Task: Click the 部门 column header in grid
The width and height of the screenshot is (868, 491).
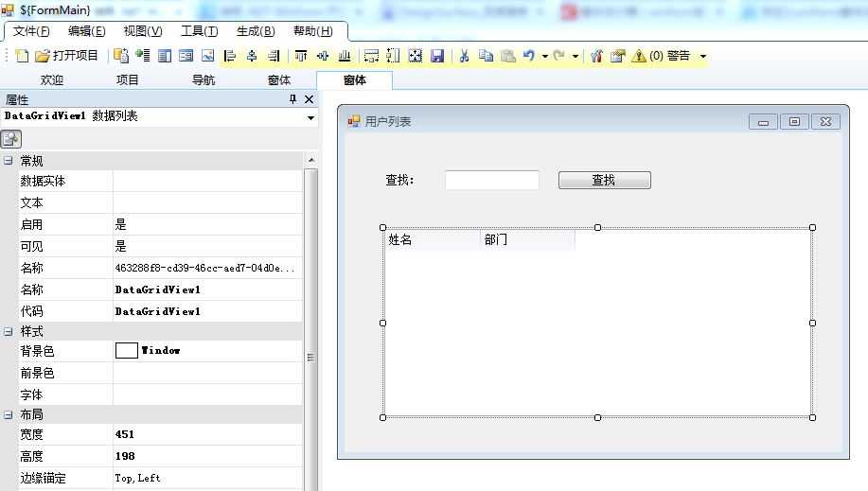Action: pyautogui.click(x=527, y=239)
